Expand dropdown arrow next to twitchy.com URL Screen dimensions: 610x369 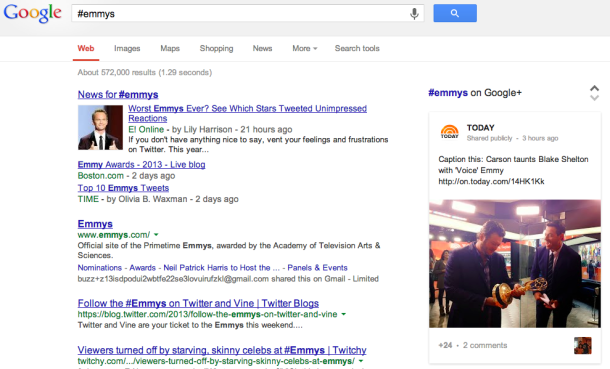click(361, 361)
